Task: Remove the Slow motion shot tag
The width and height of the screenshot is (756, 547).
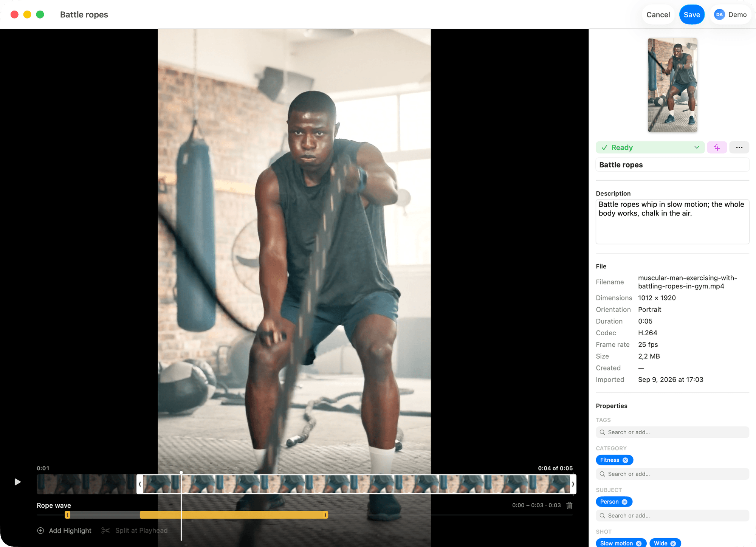Action: pos(639,543)
